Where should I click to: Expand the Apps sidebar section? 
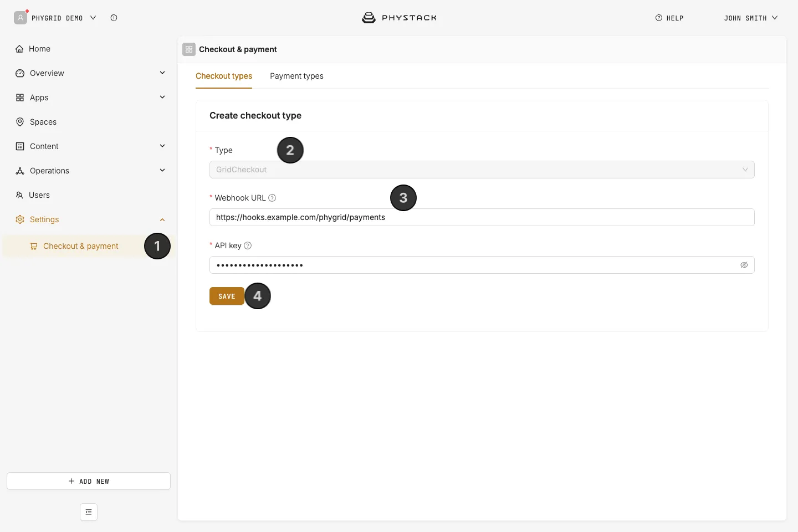[162, 98]
